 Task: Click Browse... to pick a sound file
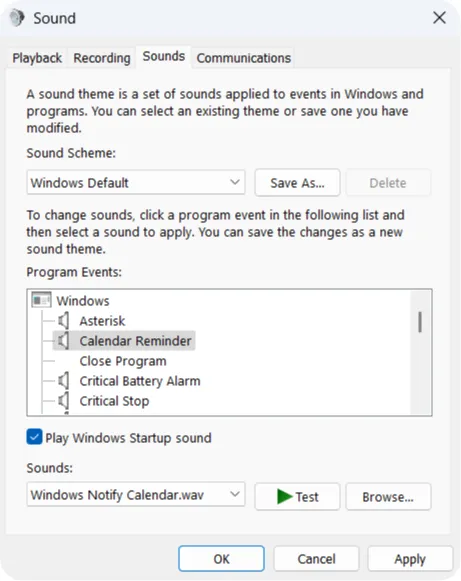point(388,497)
